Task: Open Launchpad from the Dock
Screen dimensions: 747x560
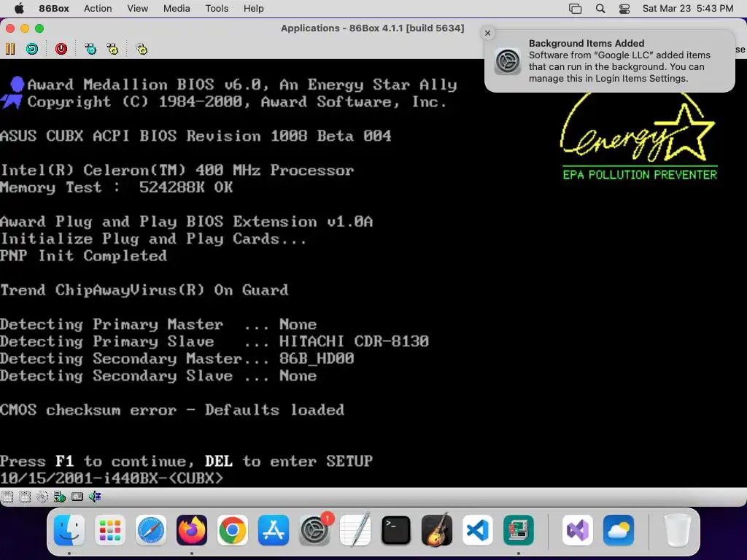Action: 110,530
